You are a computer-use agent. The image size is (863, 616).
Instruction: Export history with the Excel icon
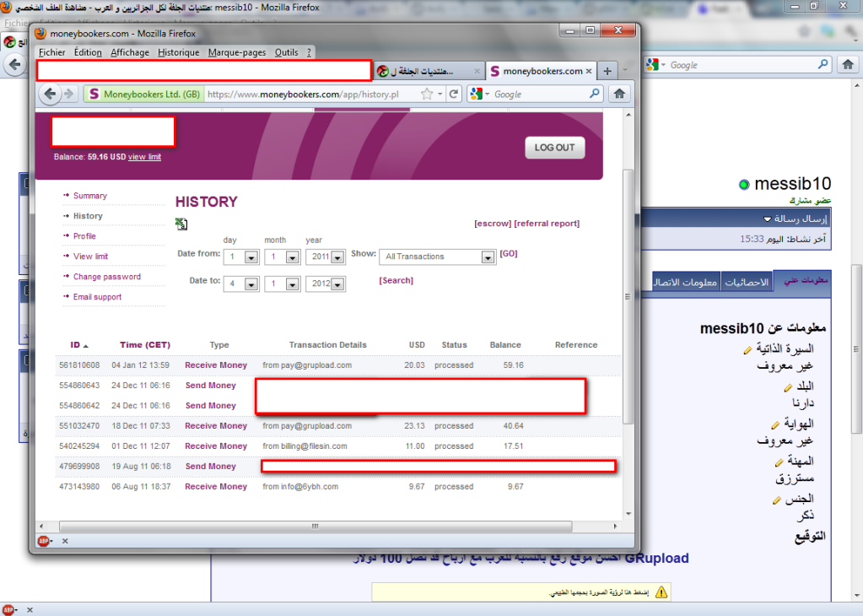[x=181, y=224]
